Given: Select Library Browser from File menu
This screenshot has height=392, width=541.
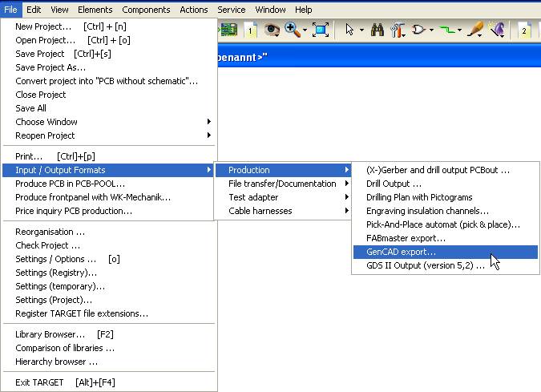Looking at the screenshot, I should tap(50, 334).
